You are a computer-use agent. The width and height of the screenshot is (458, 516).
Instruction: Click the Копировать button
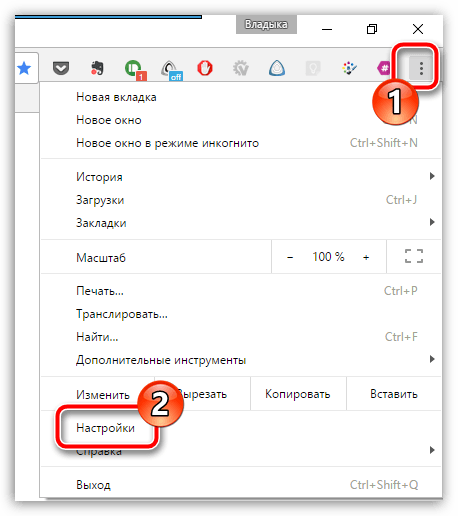coord(298,394)
